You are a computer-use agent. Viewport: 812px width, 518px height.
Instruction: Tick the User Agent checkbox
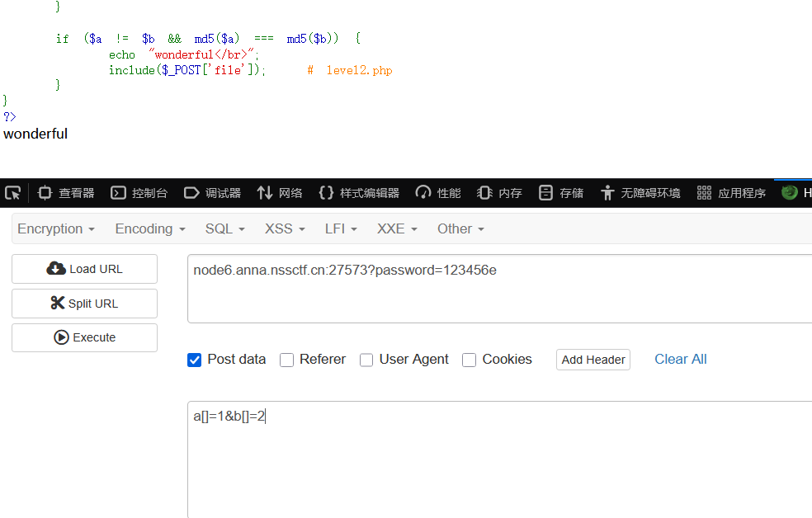click(x=366, y=360)
